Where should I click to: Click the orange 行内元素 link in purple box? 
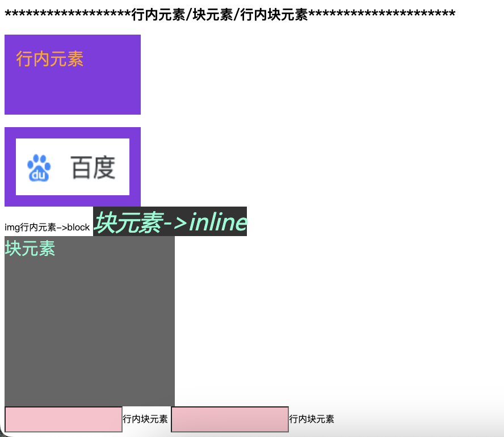[x=50, y=59]
